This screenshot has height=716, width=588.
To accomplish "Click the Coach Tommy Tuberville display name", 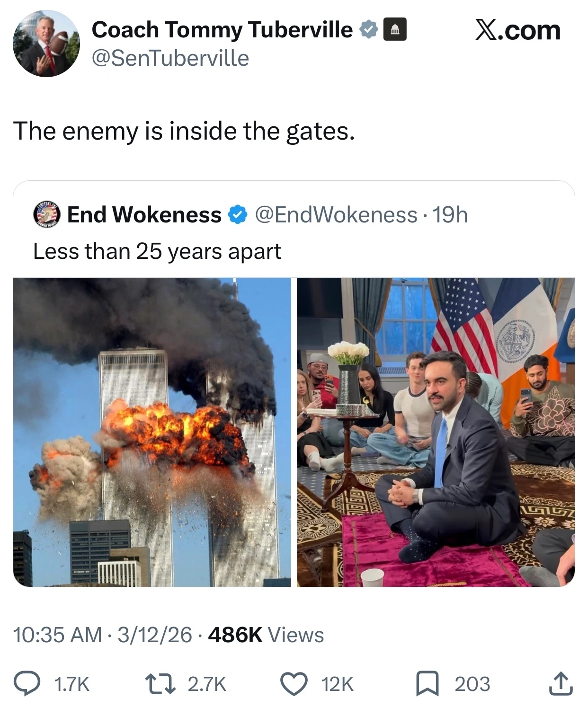I will pyautogui.click(x=222, y=30).
